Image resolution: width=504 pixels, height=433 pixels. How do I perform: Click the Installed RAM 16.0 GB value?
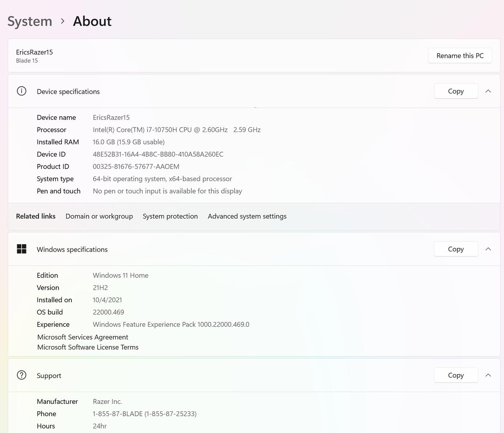coord(129,142)
